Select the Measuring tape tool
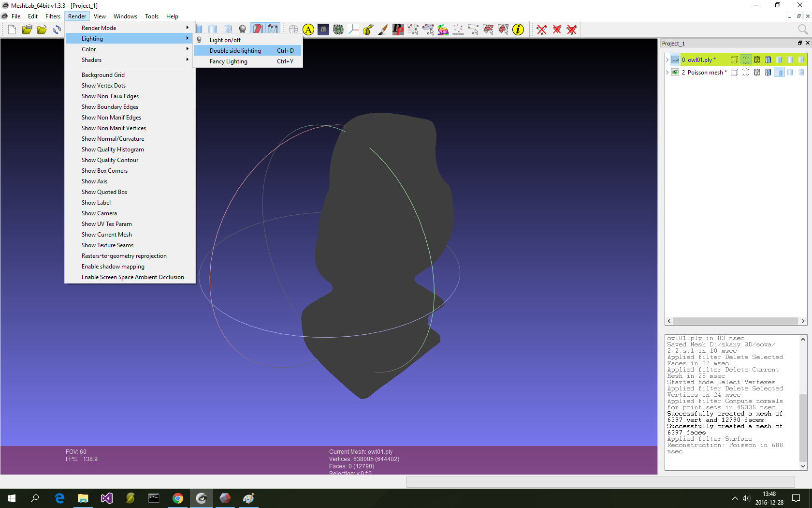Image resolution: width=812 pixels, height=508 pixels. point(368,30)
